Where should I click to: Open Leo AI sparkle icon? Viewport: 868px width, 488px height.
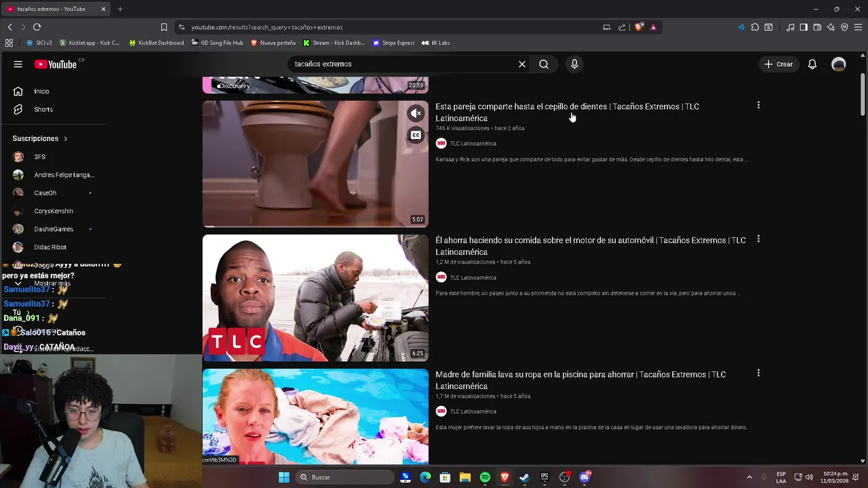[x=831, y=27]
